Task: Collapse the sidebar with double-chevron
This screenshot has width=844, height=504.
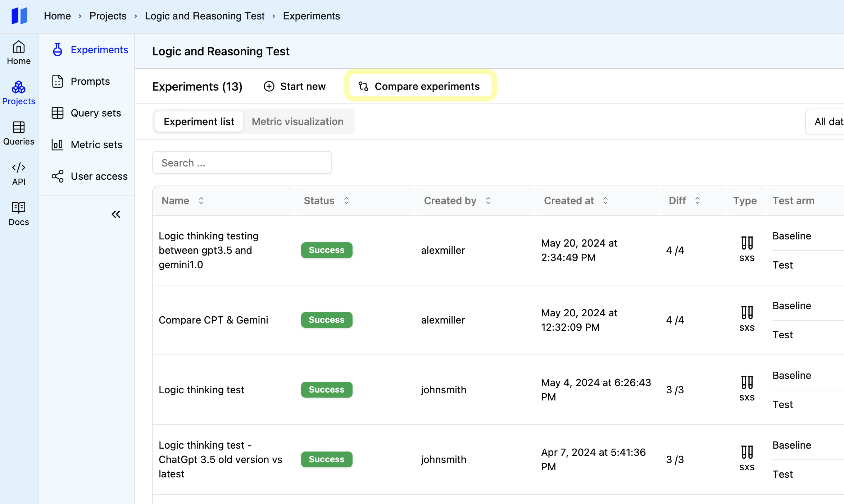Action: coord(116,215)
